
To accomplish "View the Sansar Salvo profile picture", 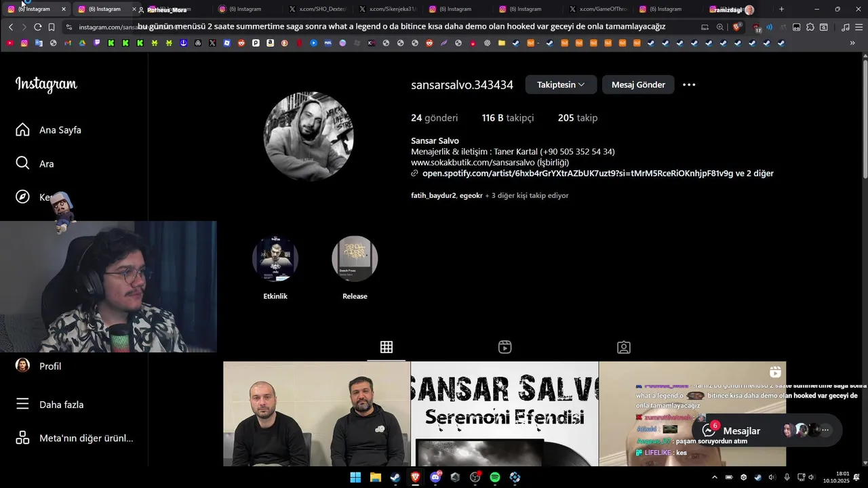I will point(309,136).
